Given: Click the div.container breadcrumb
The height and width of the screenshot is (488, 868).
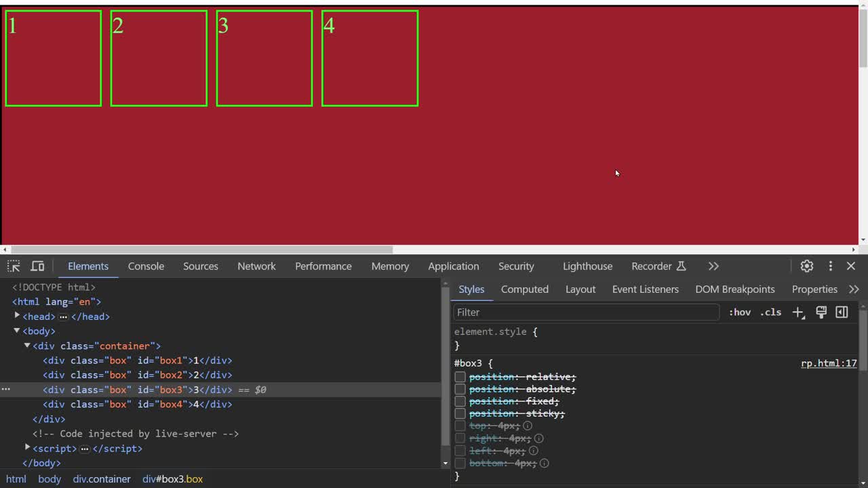Looking at the screenshot, I should [x=102, y=479].
